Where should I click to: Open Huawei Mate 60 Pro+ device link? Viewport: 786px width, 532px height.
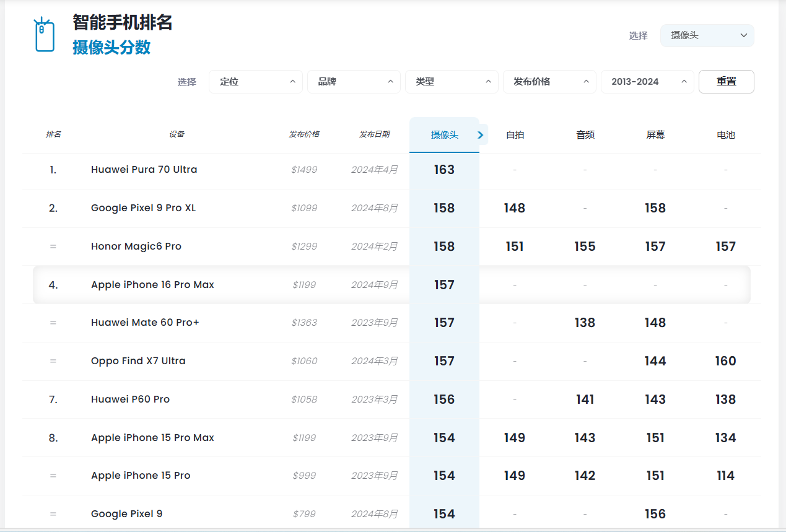click(145, 323)
